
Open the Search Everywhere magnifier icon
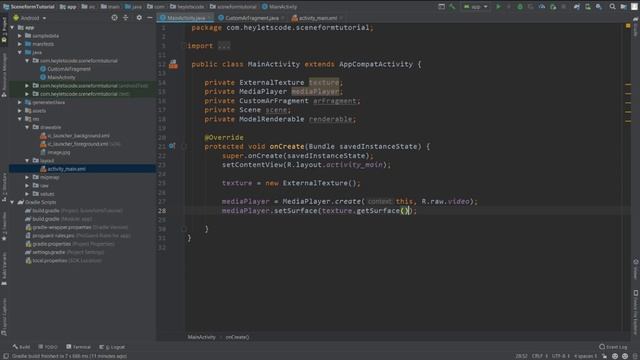tap(612, 7)
